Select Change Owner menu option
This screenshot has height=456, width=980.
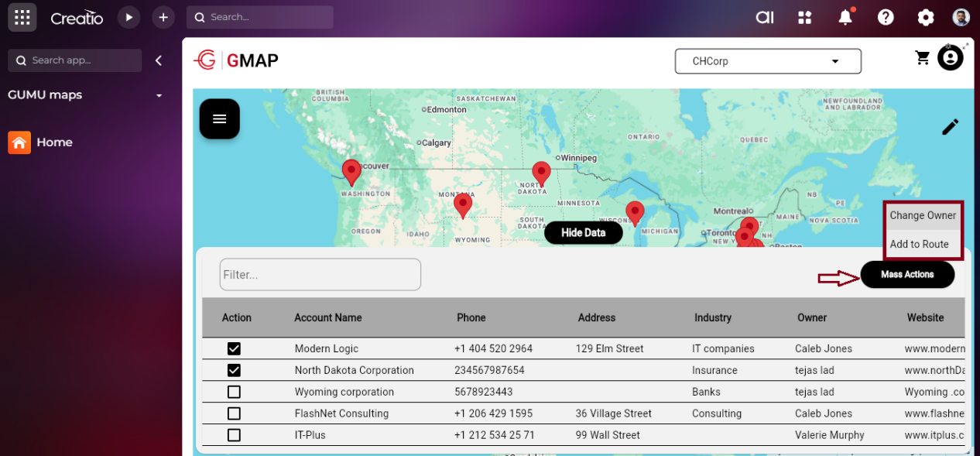coord(923,215)
